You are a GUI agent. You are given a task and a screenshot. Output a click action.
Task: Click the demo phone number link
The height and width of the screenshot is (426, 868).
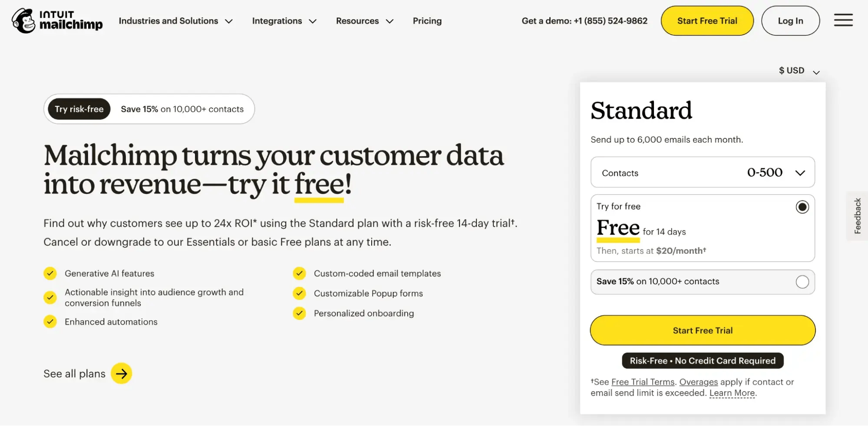tap(610, 20)
